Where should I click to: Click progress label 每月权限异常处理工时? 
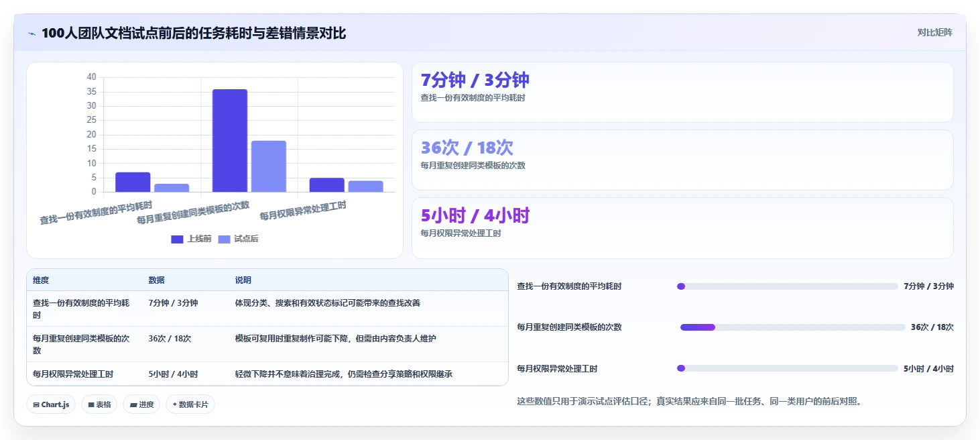(557, 369)
